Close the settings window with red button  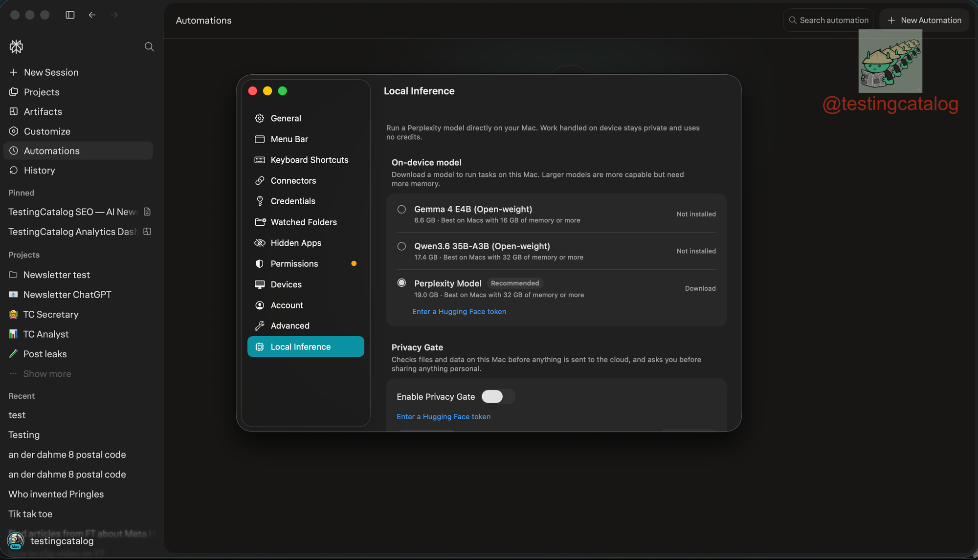[x=253, y=91]
